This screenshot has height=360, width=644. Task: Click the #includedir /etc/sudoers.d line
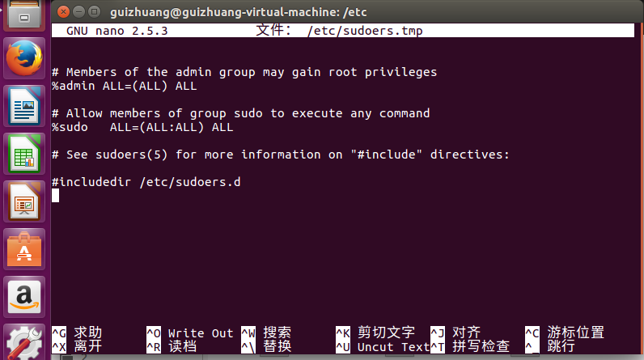[146, 182]
